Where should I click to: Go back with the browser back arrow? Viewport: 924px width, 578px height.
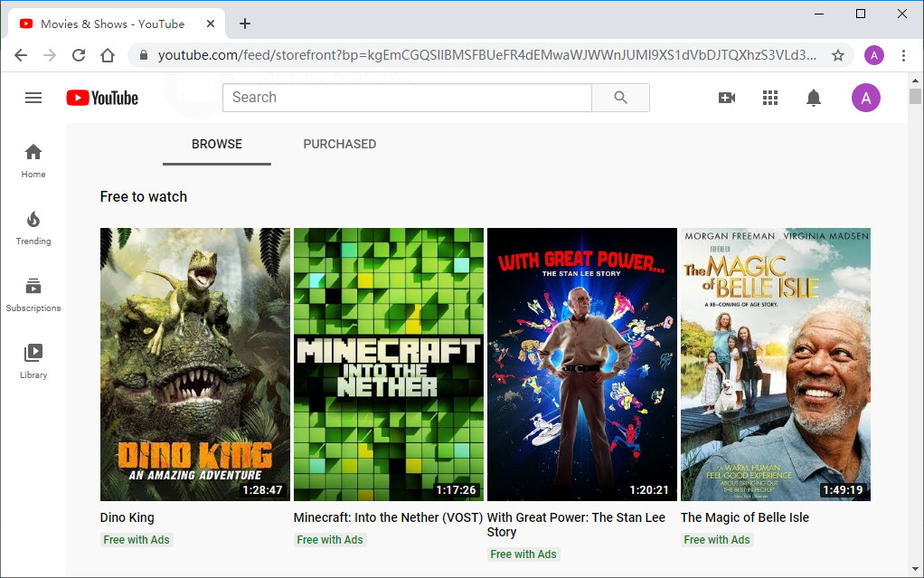pos(21,55)
